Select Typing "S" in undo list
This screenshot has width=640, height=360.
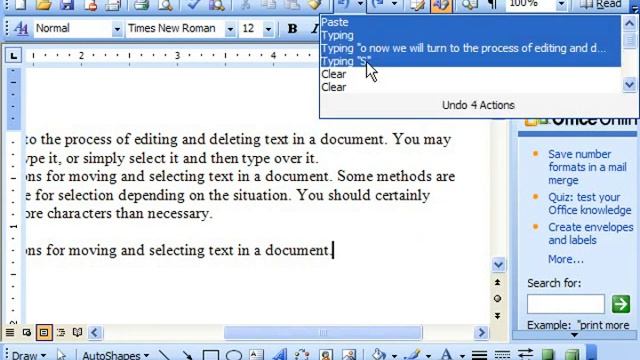470,61
